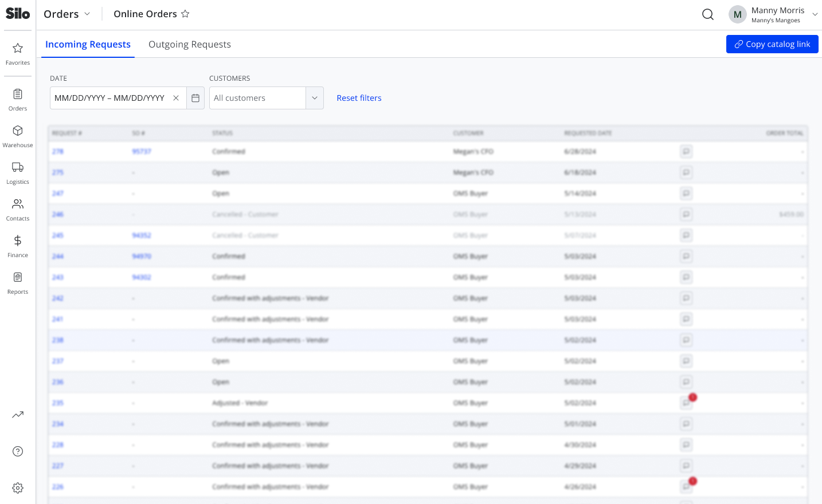
Task: Open the Orders sidebar section
Action: [18, 100]
